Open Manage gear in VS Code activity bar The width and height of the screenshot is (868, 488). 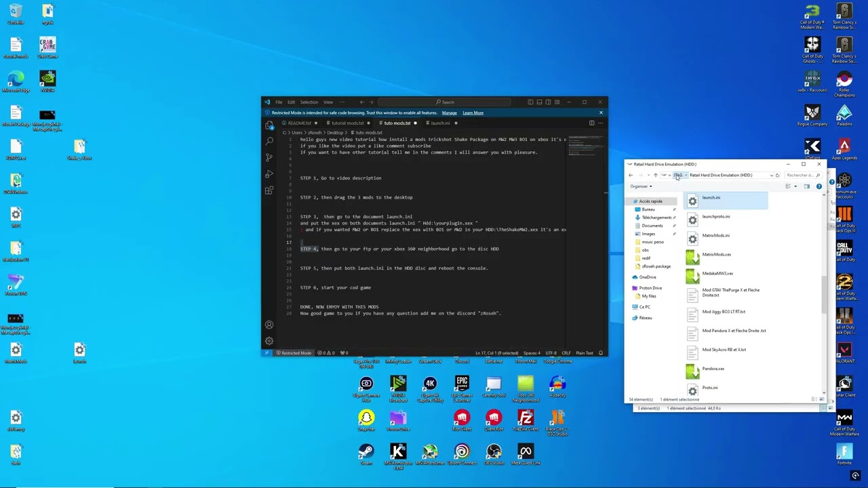pyautogui.click(x=269, y=341)
